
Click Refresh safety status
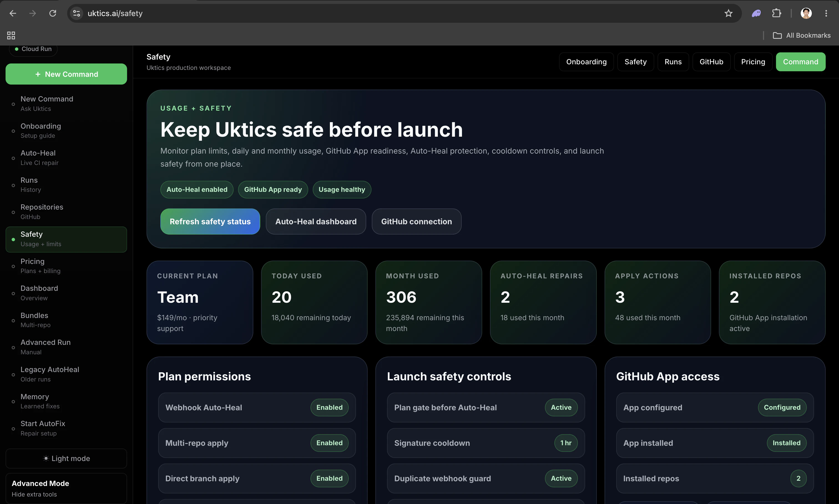coord(210,222)
